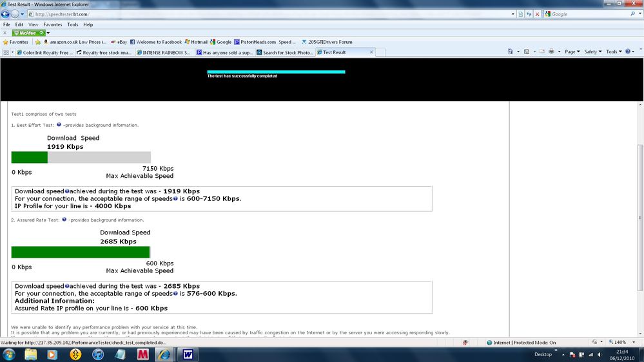Expand the Print options dropdown arrow

click(559, 52)
